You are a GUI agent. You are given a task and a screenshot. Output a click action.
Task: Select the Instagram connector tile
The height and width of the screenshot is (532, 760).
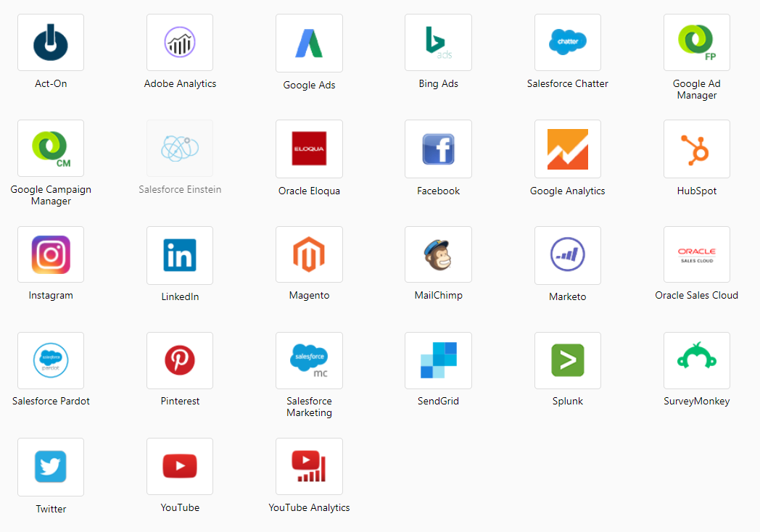pyautogui.click(x=51, y=254)
